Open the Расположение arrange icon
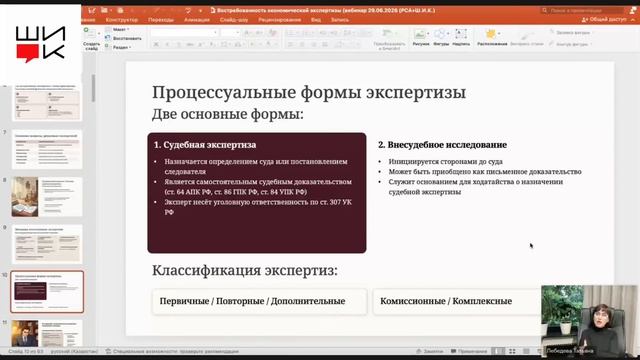The image size is (640, 360). (491, 34)
